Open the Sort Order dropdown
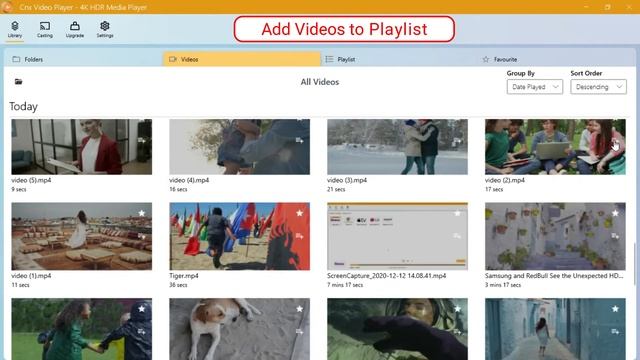Image resolution: width=640 pixels, height=360 pixels. tap(598, 87)
